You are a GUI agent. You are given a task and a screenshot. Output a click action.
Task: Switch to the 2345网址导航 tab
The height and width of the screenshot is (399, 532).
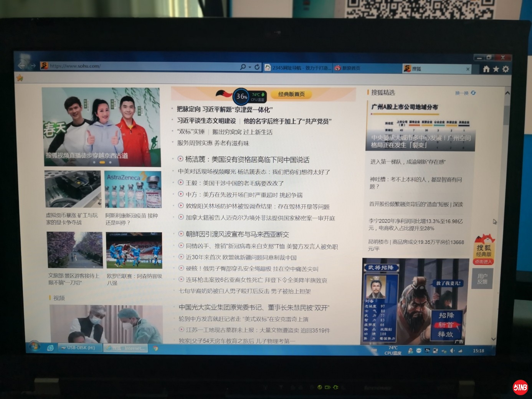298,68
